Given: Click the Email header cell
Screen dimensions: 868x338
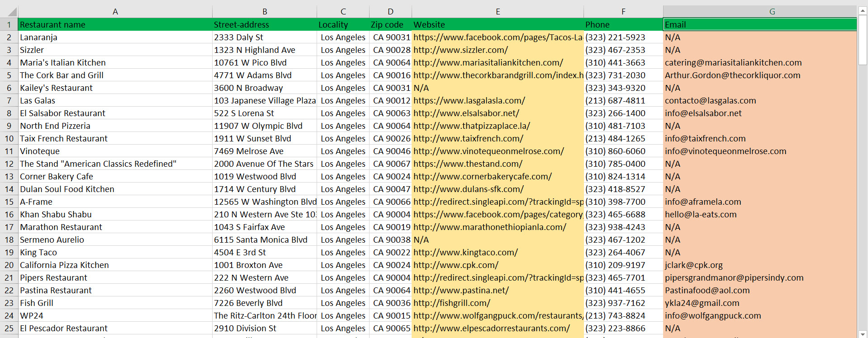Looking at the screenshot, I should [x=760, y=25].
